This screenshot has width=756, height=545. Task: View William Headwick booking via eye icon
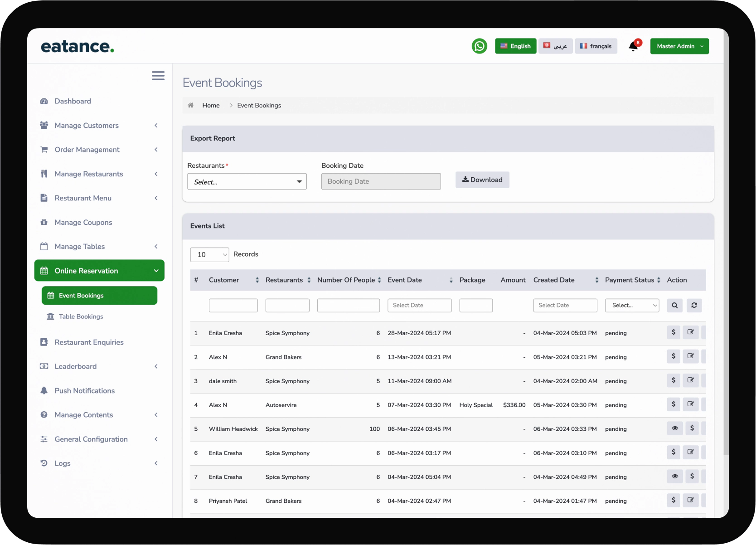(674, 428)
